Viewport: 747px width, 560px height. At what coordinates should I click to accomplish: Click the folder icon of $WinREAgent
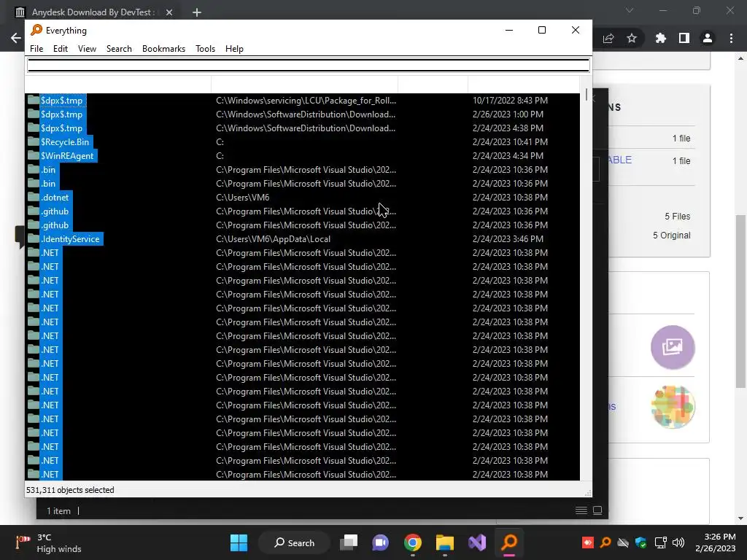[x=34, y=156]
